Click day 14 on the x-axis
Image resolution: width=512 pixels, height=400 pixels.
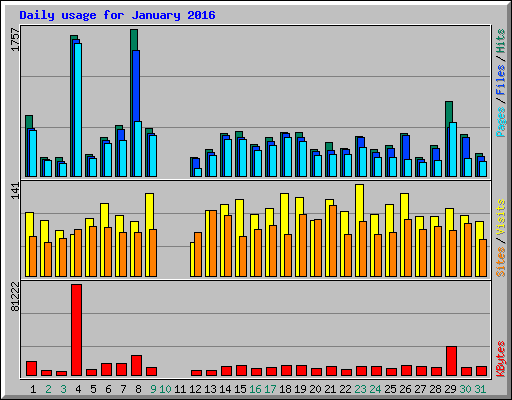[225, 389]
